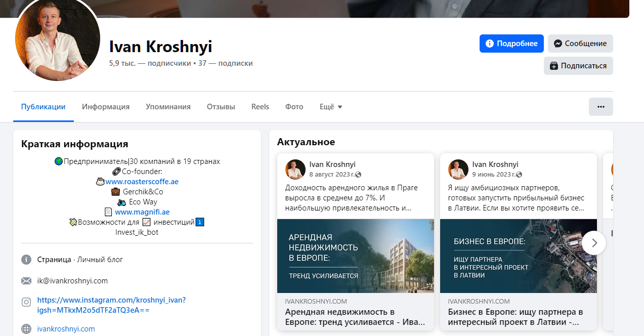Click the Gerchik&Co text
The width and height of the screenshot is (644, 336).
[x=143, y=192]
